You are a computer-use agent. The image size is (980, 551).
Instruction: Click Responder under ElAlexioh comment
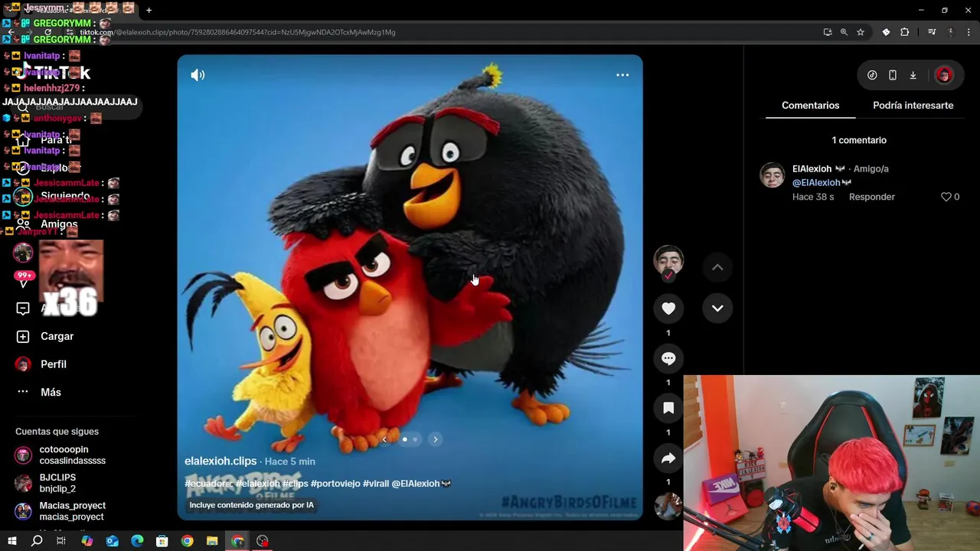(871, 197)
